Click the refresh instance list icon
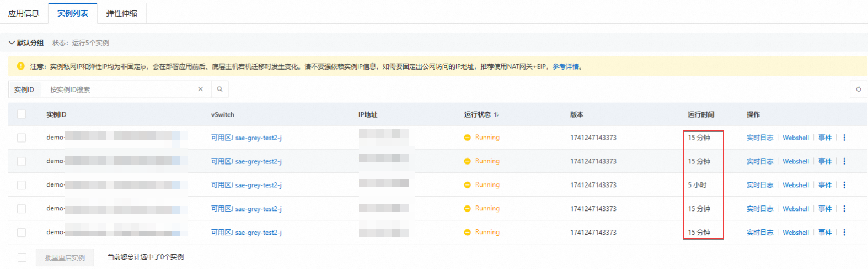Image resolution: width=868 pixels, height=269 pixels. [x=858, y=89]
